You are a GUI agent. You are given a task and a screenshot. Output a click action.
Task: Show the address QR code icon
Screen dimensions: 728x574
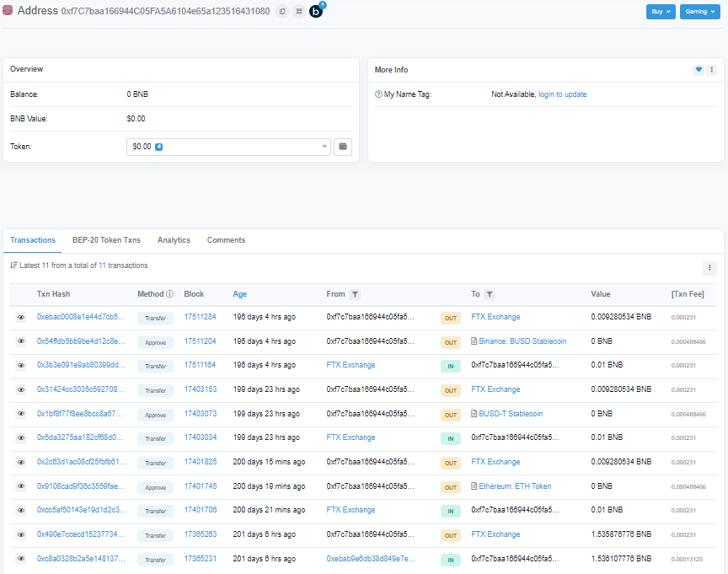tap(299, 12)
